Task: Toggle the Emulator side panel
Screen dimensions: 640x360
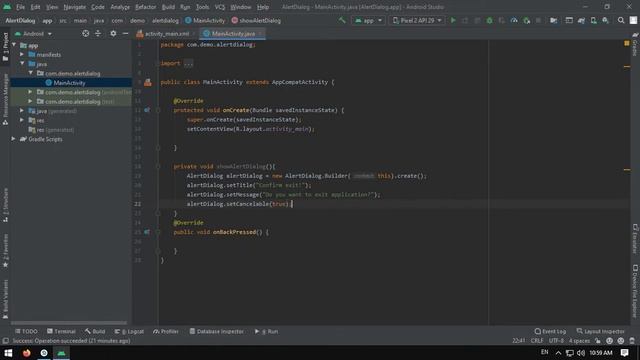Action: tap(635, 239)
